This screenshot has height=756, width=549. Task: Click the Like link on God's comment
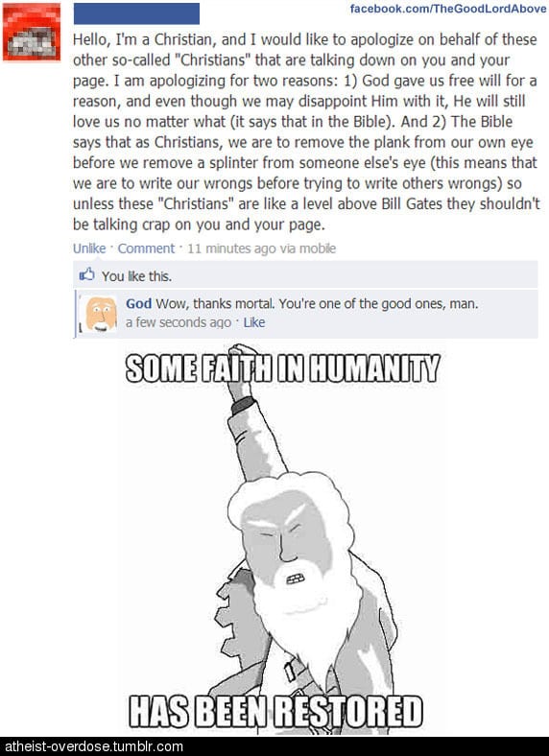click(x=254, y=322)
